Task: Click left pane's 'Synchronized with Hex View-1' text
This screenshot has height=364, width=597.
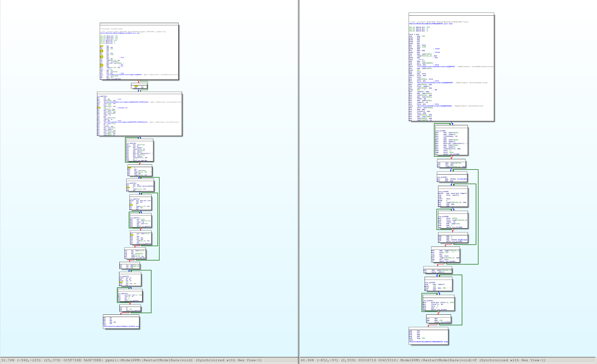Action: pos(229,360)
